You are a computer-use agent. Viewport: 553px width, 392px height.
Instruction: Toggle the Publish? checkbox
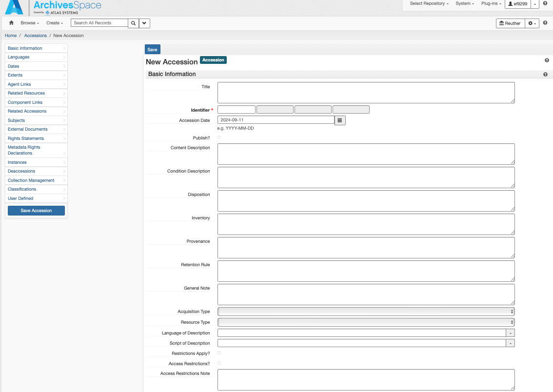coord(219,137)
